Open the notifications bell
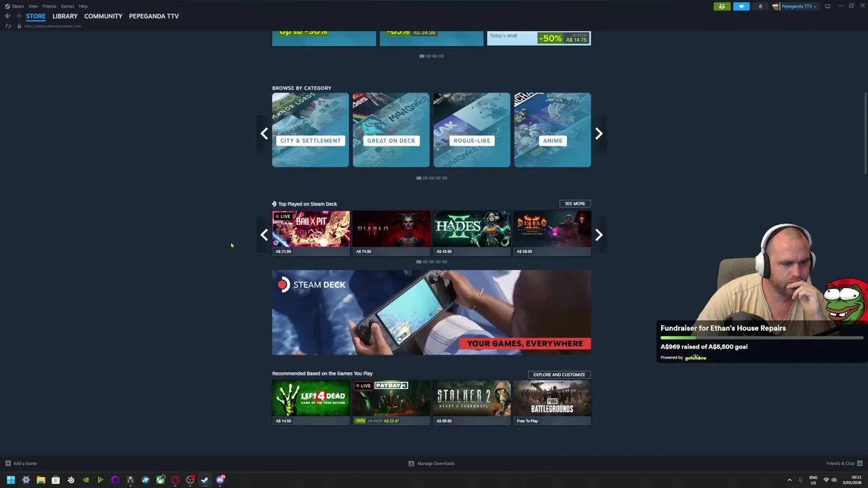The height and width of the screenshot is (488, 868). [x=760, y=6]
